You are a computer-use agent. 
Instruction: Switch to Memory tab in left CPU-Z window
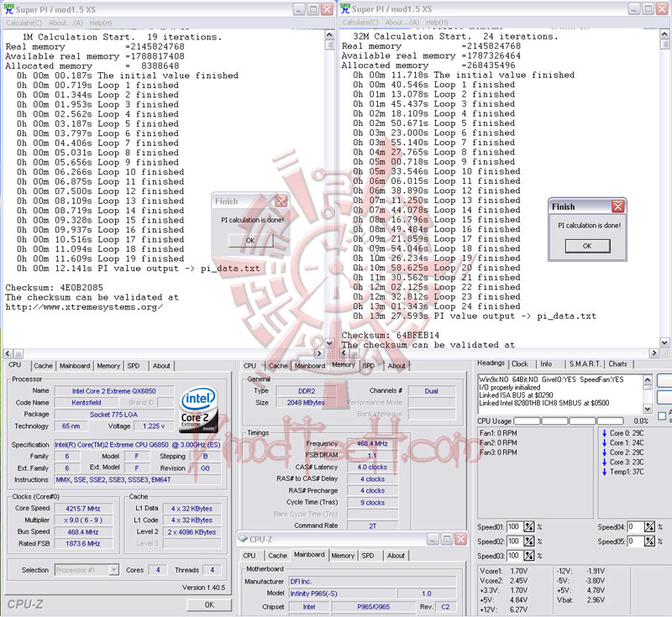pyautogui.click(x=108, y=366)
